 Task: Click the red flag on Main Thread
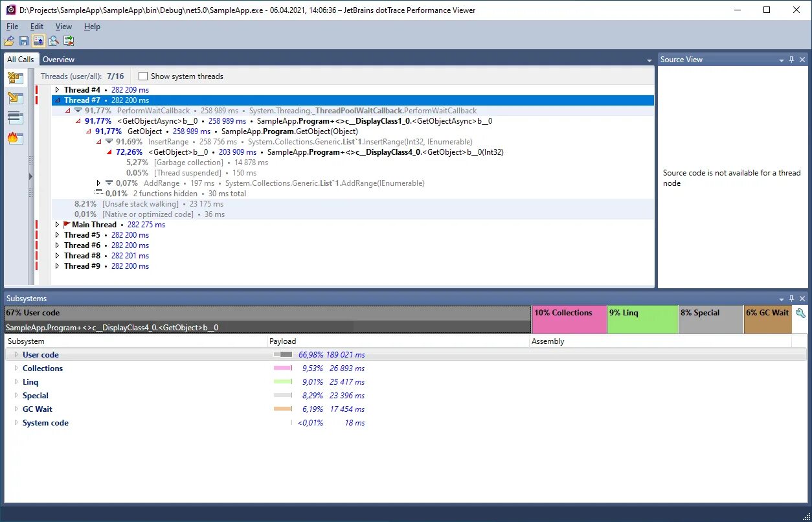(x=67, y=225)
